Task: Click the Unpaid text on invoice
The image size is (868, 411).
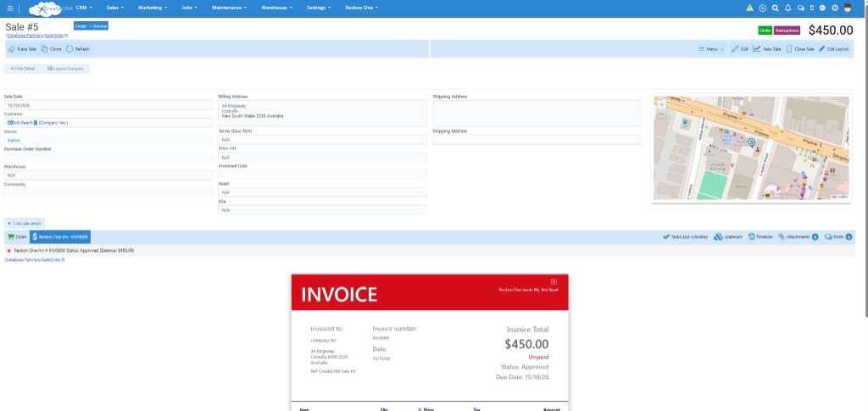Action: point(538,357)
